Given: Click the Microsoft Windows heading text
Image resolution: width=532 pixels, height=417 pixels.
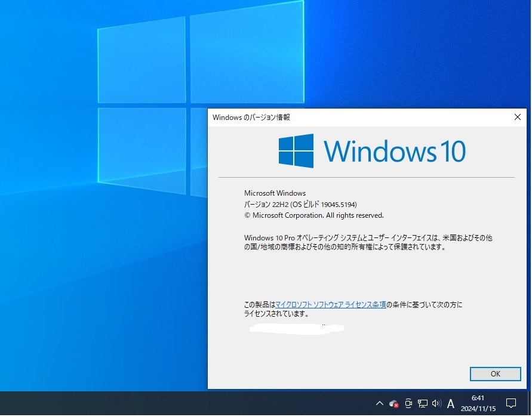Looking at the screenshot, I should (275, 193).
